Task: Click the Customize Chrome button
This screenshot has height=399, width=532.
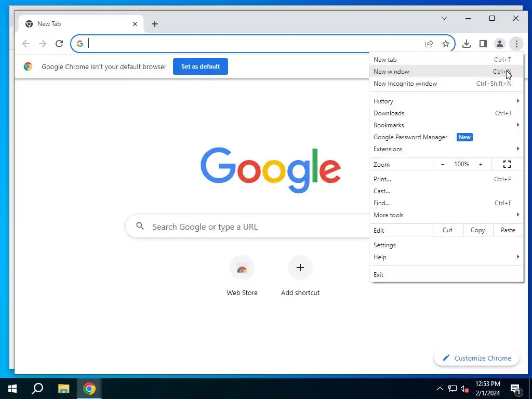Action: (477, 358)
